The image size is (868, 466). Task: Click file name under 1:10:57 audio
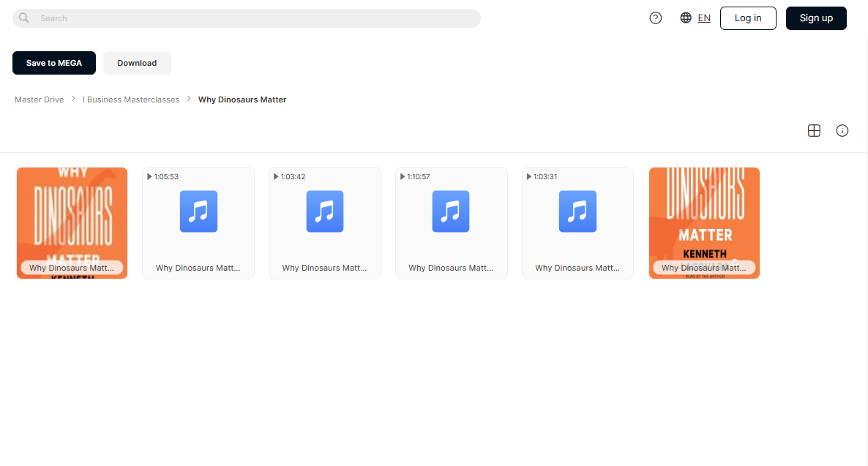pos(451,268)
